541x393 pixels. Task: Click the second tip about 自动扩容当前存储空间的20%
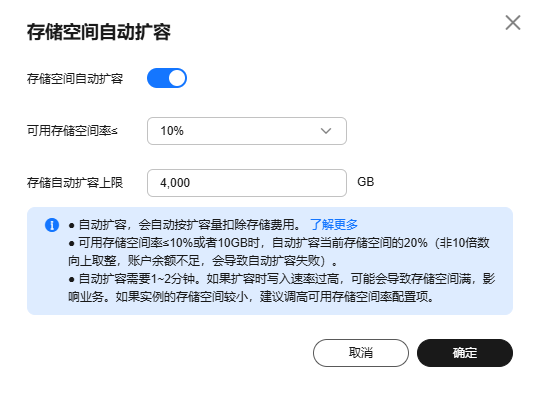pyautogui.click(x=279, y=252)
